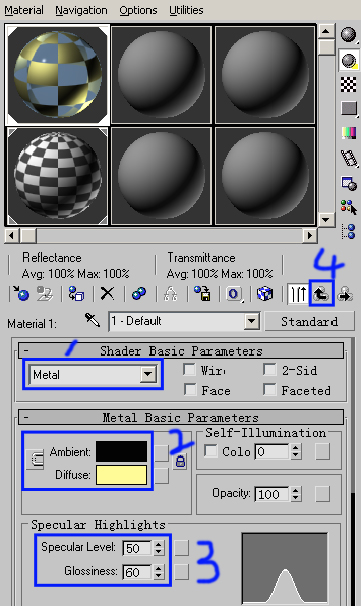
Task: Click the ambient/diffuse link button
Action: 35,459
